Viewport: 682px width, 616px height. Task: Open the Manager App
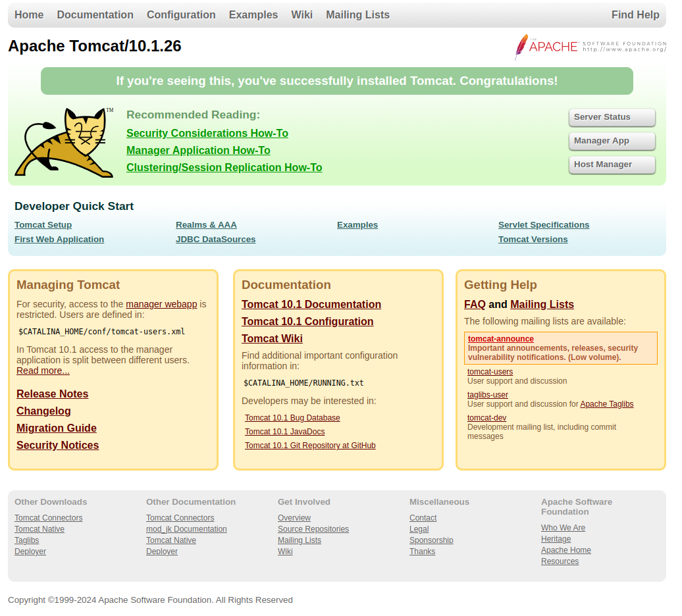[x=612, y=141]
